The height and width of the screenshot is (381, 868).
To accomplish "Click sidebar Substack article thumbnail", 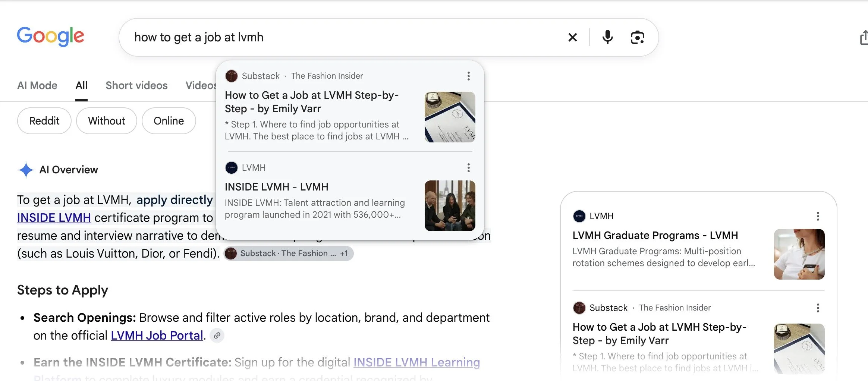I will [799, 349].
